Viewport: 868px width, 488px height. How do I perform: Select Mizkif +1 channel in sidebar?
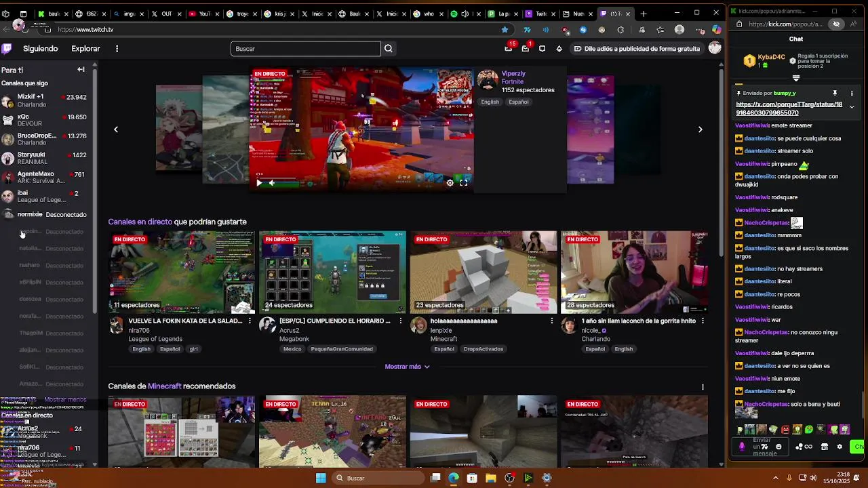[x=43, y=100]
